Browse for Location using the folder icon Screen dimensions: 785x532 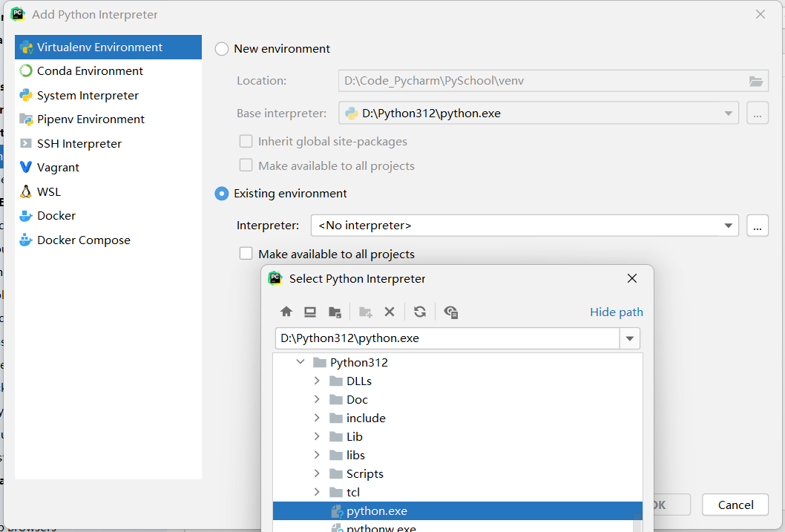(x=755, y=81)
